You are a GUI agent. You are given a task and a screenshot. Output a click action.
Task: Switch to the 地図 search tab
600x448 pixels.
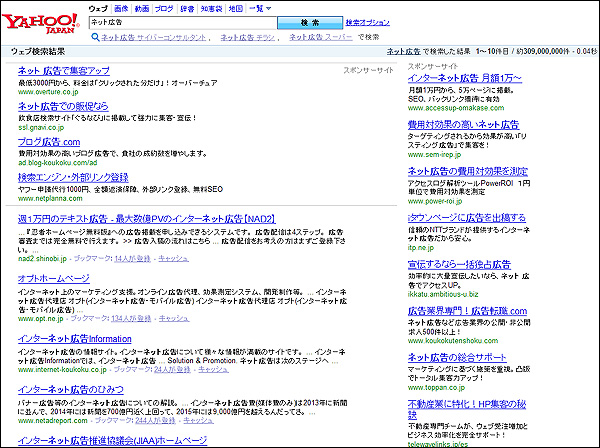click(235, 8)
